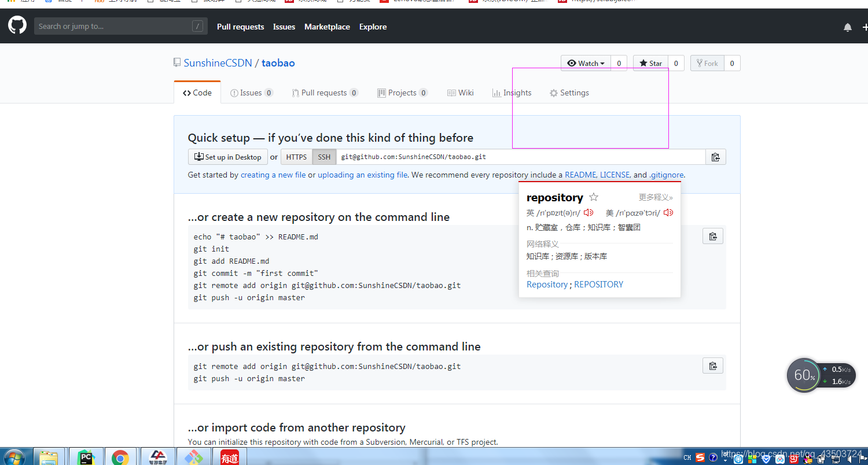868x465 pixels.
Task: Open the QQ penguin tray icon
Action: [x=807, y=458]
